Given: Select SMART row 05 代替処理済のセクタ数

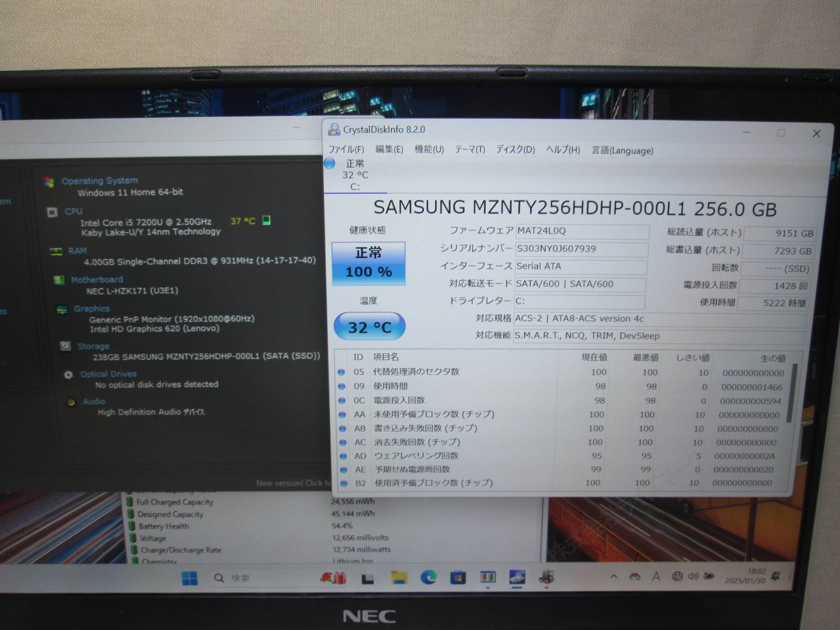Looking at the screenshot, I should [x=561, y=372].
